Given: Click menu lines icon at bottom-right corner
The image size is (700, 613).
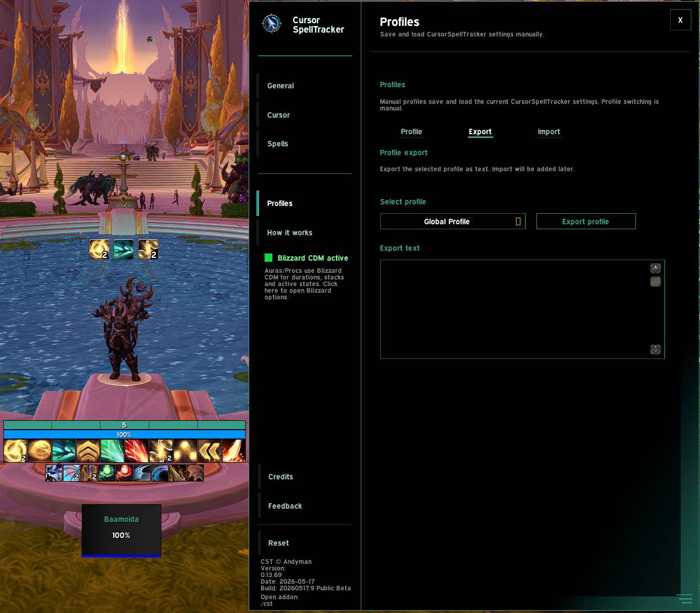Looking at the screenshot, I should [685, 599].
